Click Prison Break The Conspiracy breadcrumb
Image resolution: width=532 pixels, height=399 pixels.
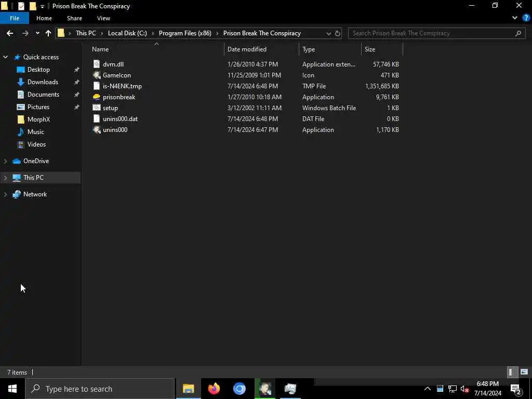[262, 33]
